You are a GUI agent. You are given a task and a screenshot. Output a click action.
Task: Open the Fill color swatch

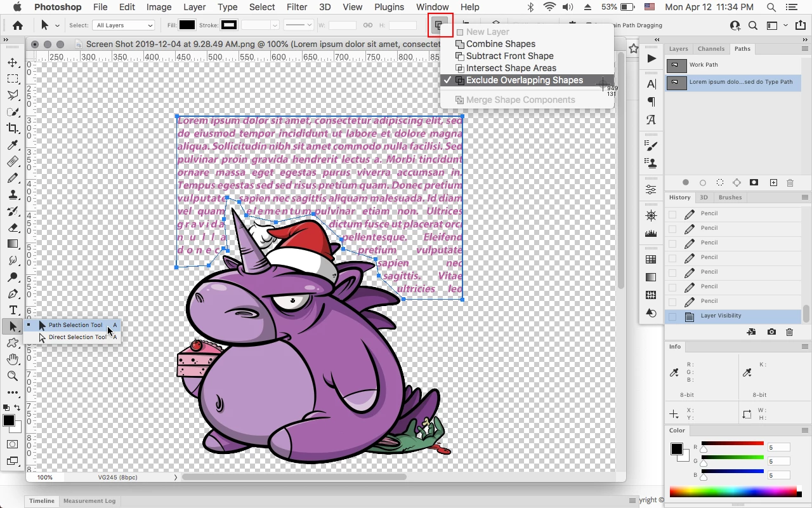tap(187, 25)
